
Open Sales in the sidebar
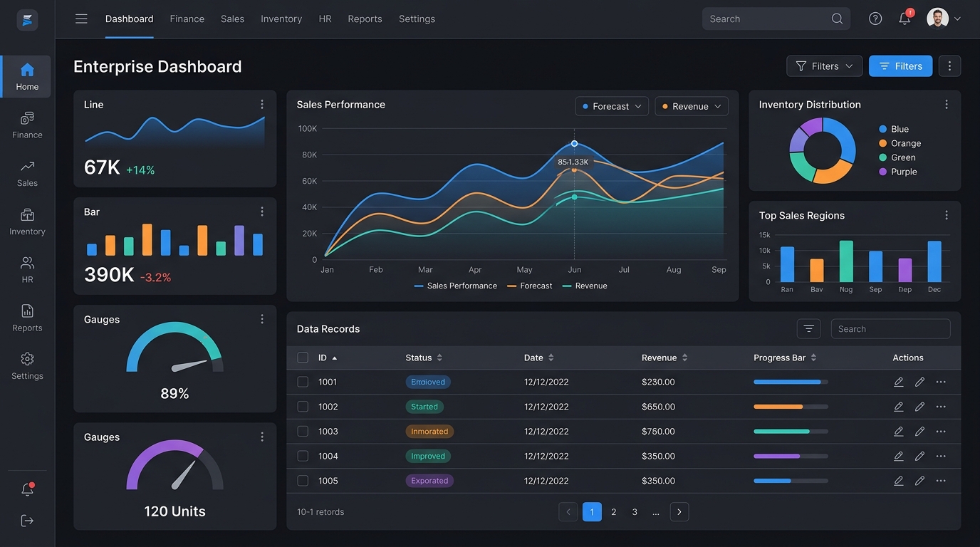(27, 173)
